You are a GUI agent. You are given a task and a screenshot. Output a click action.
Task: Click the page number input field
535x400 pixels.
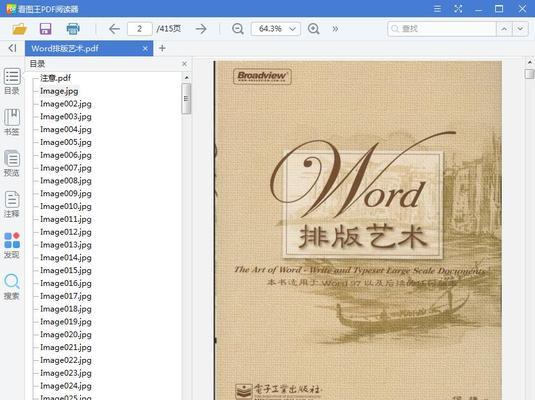(140, 29)
